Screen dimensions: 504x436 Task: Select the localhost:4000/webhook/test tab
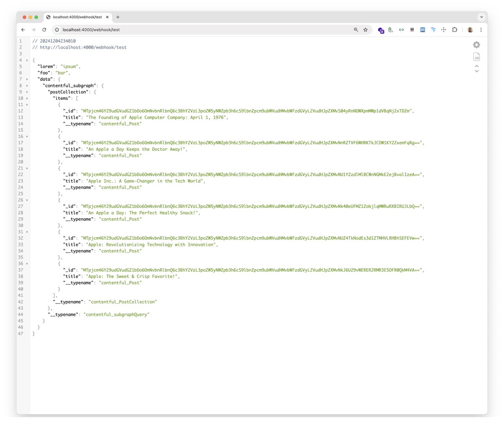click(78, 17)
